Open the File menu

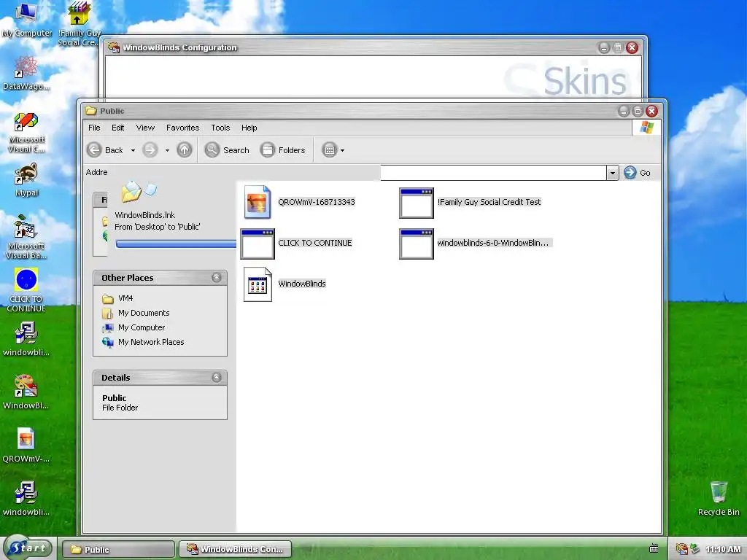point(94,128)
